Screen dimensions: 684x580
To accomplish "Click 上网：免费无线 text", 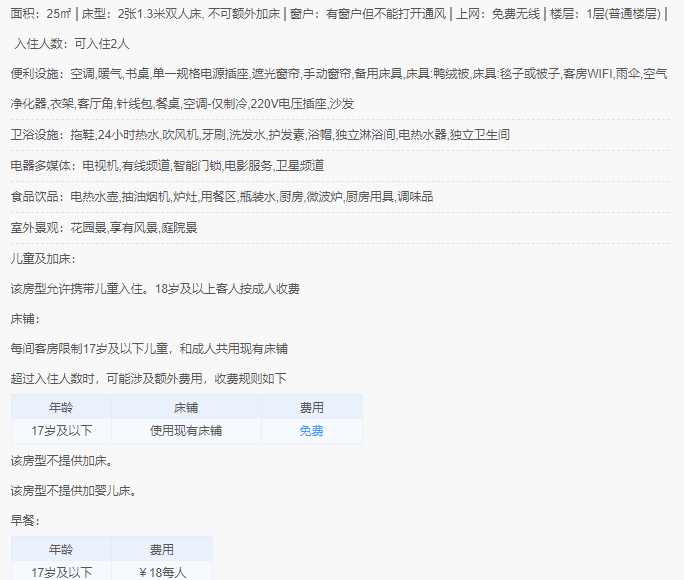I will click(498, 14).
